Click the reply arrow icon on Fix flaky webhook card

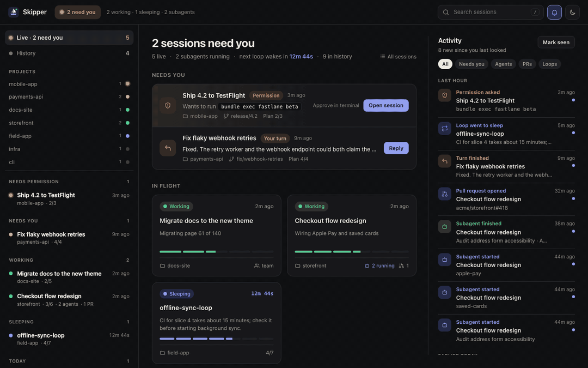click(x=168, y=148)
